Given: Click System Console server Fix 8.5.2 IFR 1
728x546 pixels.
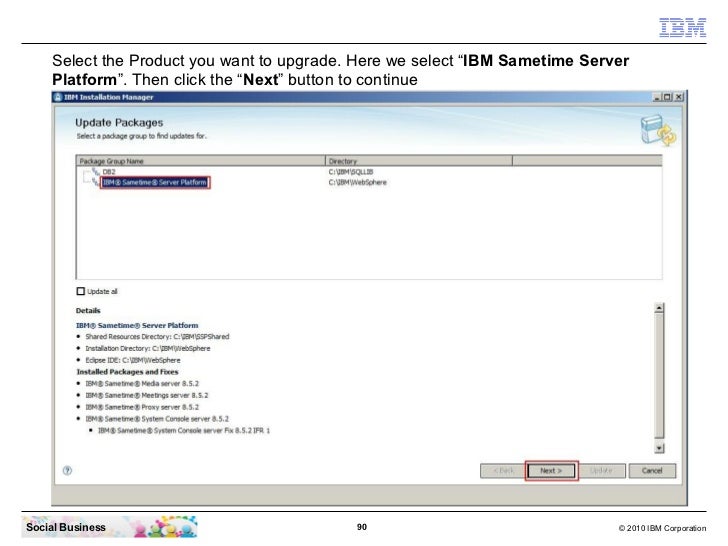Looking at the screenshot, I should (184, 431).
